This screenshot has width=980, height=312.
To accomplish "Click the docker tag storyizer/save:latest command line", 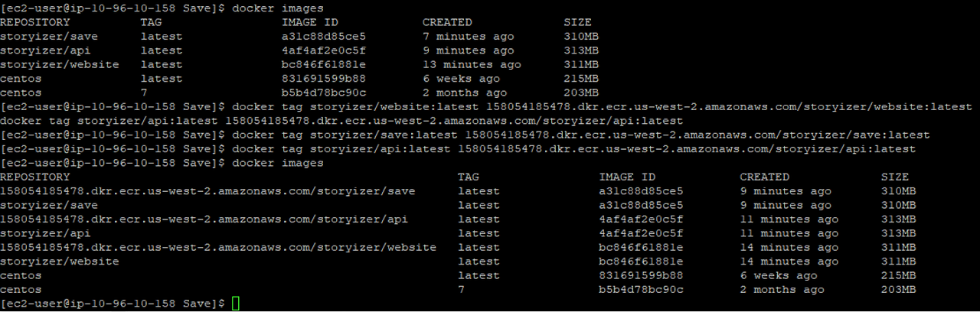I will pos(465,135).
